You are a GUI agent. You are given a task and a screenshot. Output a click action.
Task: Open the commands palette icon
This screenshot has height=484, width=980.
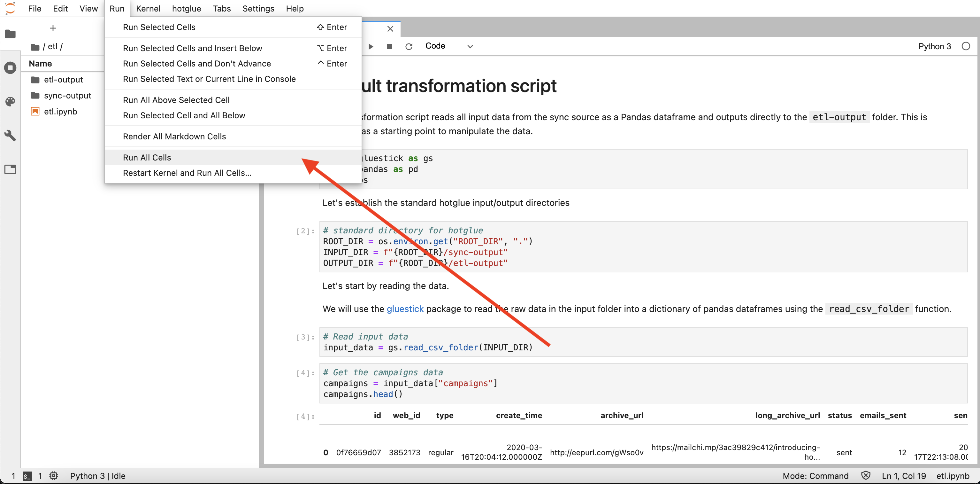coord(10,101)
